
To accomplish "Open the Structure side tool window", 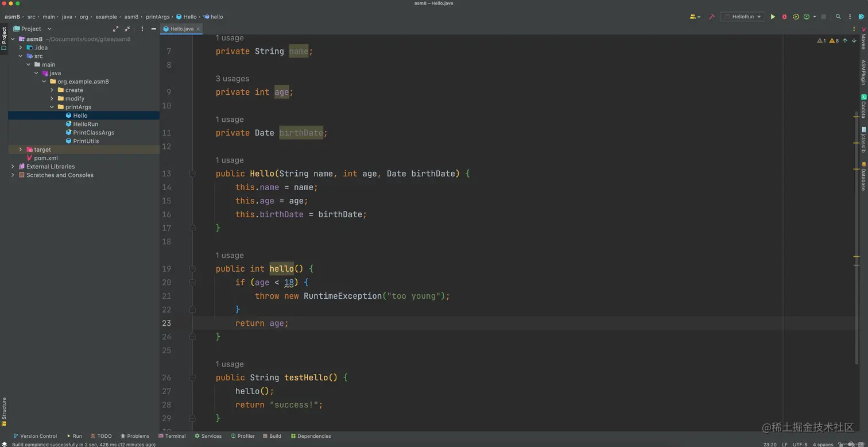I will pyautogui.click(x=3, y=411).
